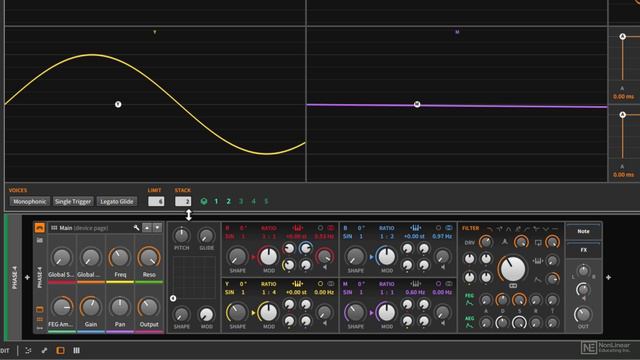The height and width of the screenshot is (360, 640).
Task: Go to previous remote controls page arrow
Action: 147,228
